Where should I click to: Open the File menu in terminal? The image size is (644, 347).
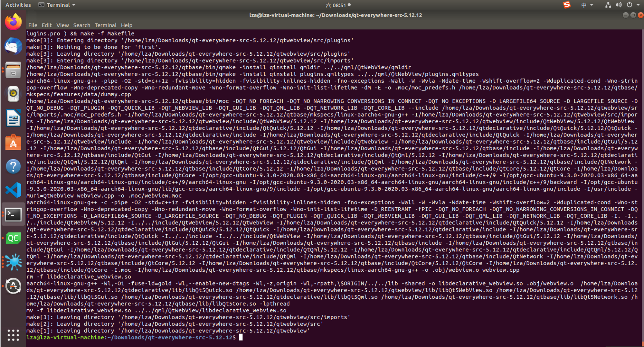tap(33, 25)
